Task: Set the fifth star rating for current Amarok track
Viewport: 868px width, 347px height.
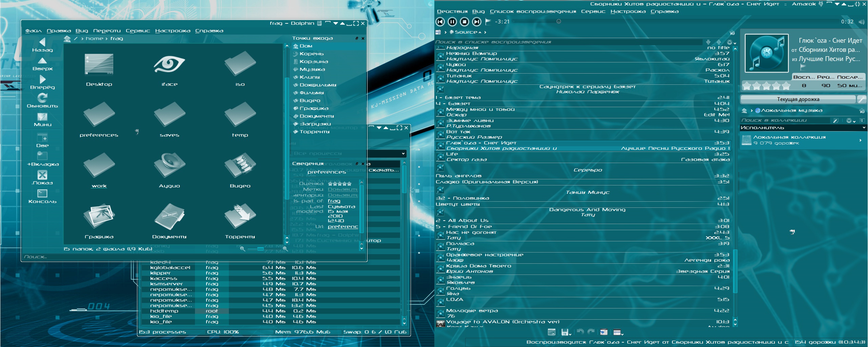Action: point(786,86)
